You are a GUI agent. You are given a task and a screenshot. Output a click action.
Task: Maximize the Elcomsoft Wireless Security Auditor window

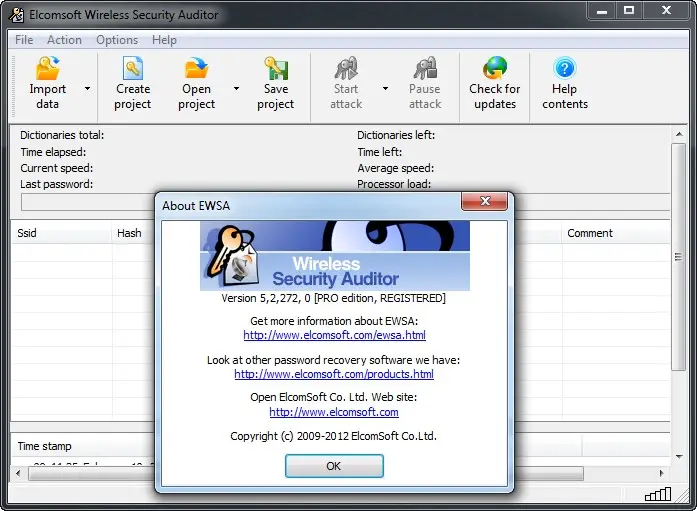pyautogui.click(x=629, y=11)
